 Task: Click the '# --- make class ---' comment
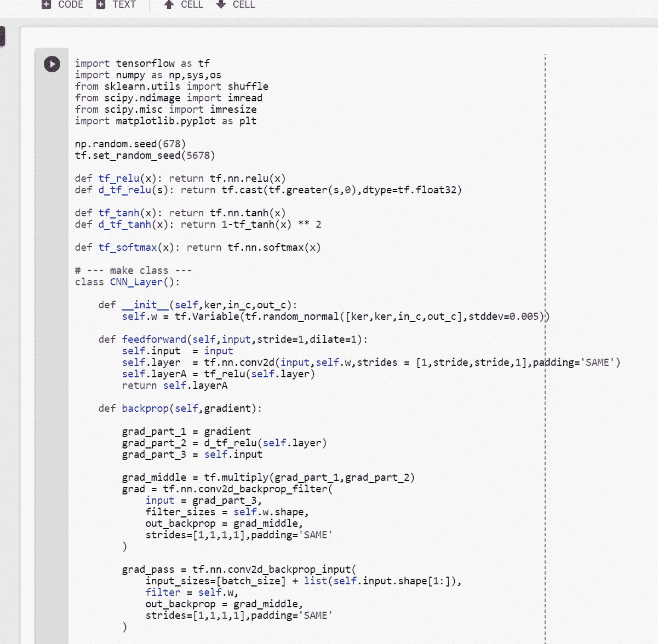click(134, 271)
